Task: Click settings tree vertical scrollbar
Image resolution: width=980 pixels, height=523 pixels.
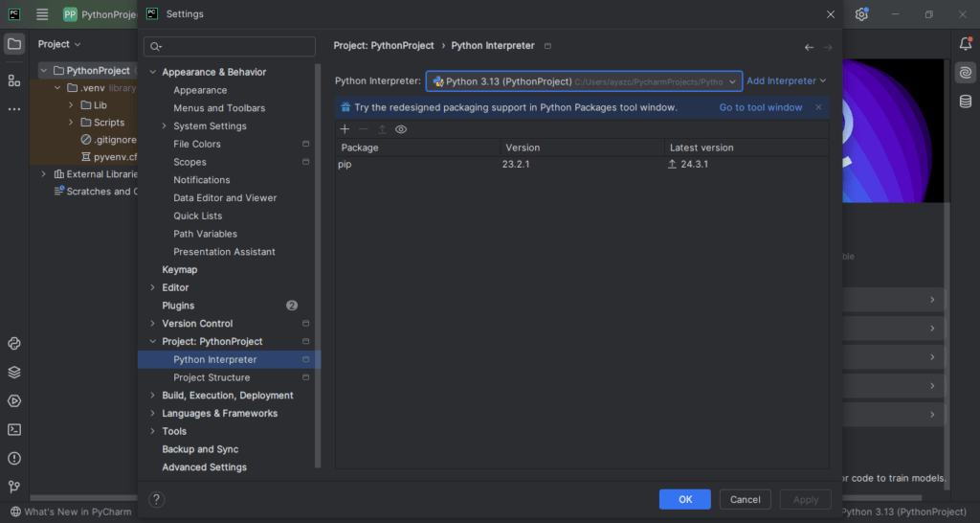Action: 318,265
